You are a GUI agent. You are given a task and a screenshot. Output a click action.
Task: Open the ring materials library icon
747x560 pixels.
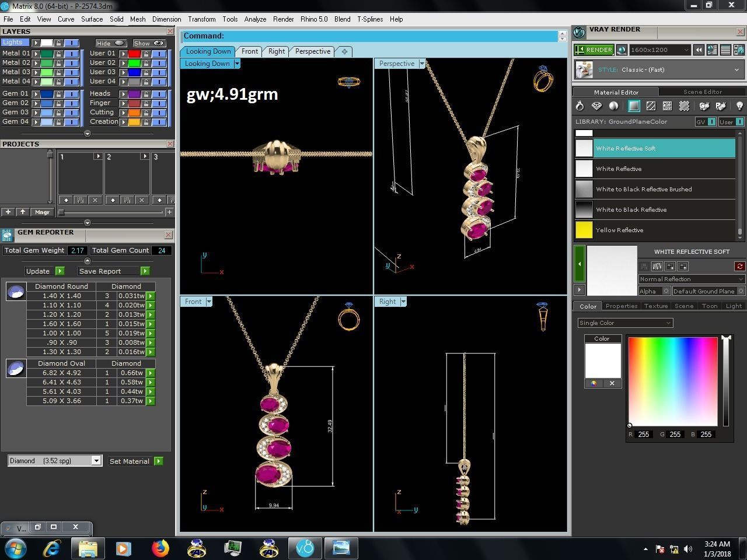(x=580, y=106)
